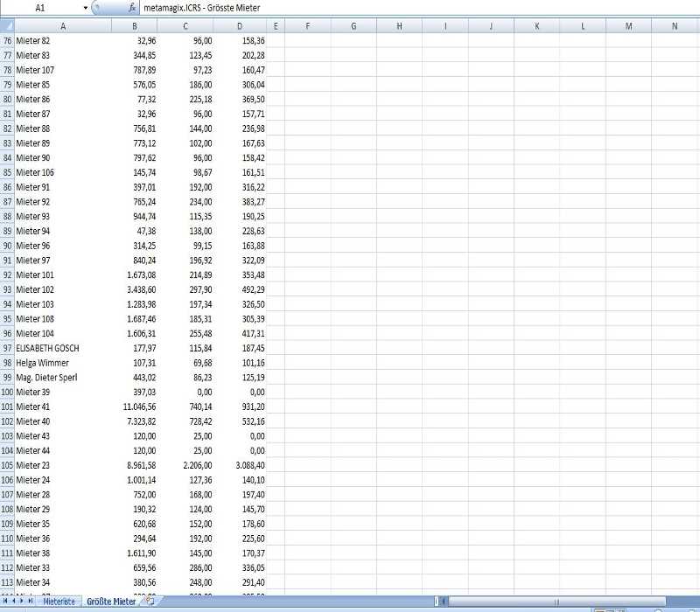Select column M header

(628, 26)
